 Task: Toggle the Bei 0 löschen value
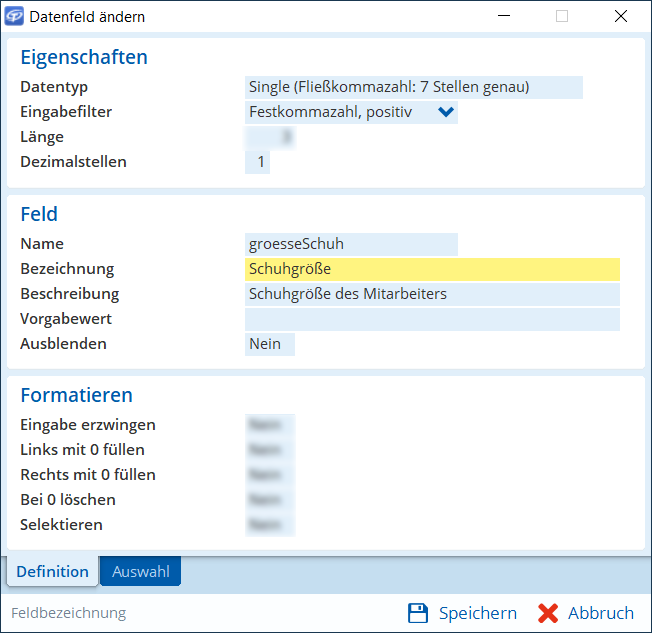tap(269, 500)
